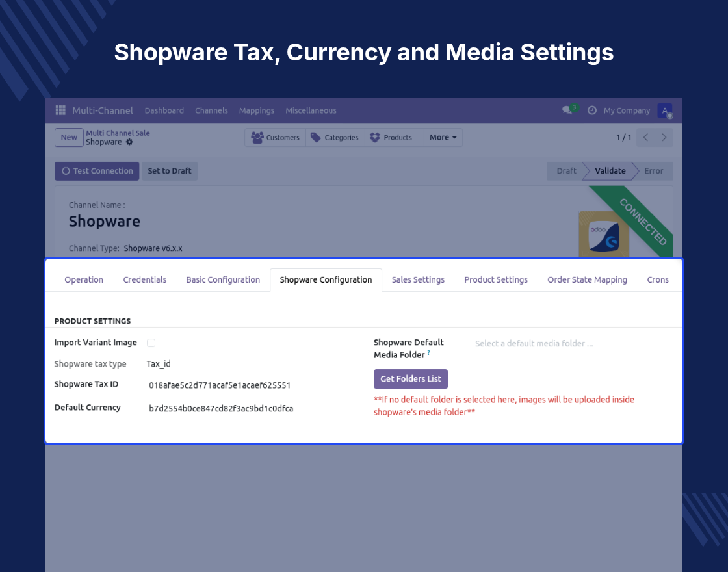Switch to the Order State Mapping tab

pyautogui.click(x=588, y=279)
